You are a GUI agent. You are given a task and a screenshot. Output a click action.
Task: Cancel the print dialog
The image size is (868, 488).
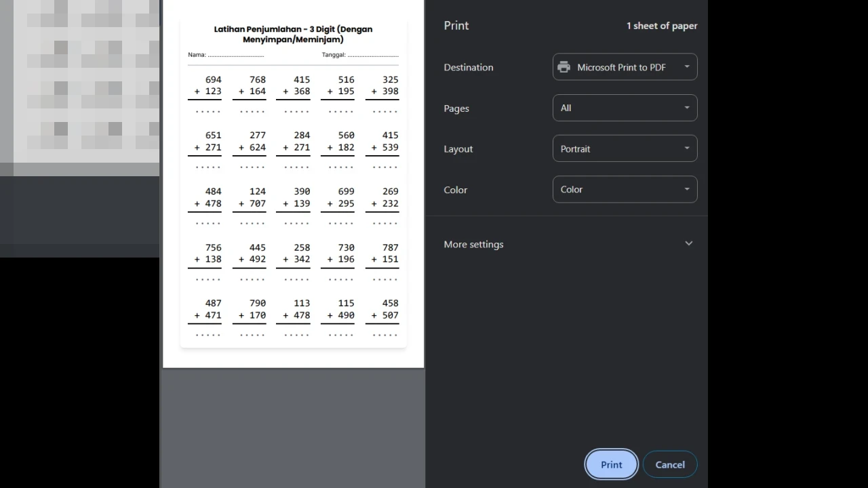[x=669, y=464]
